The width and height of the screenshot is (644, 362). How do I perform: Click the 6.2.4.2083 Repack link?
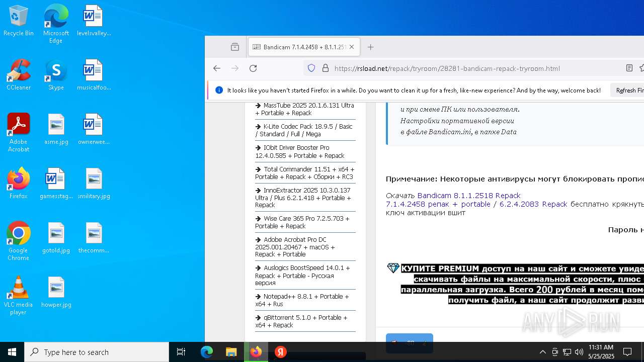tap(533, 204)
